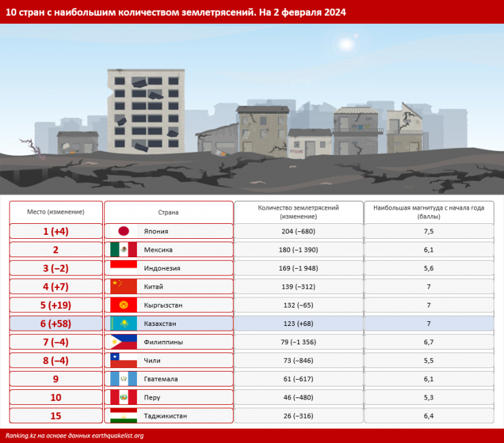
Task: Select the Kazakhstan flag icon
Action: tap(123, 323)
